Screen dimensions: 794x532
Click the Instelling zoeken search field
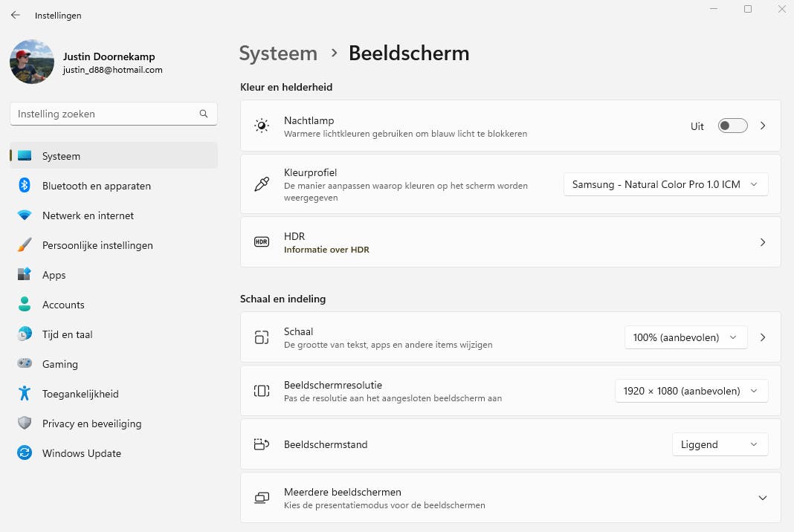tap(104, 114)
